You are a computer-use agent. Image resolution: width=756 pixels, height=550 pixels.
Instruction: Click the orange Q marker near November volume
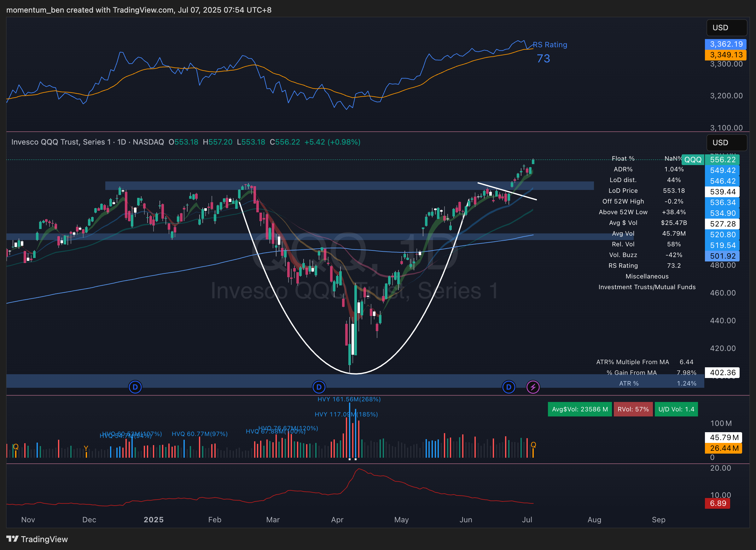15,447
